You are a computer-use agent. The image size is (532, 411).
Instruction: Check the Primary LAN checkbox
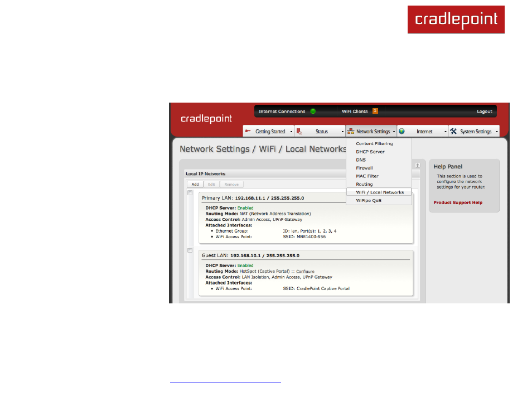[x=190, y=193]
